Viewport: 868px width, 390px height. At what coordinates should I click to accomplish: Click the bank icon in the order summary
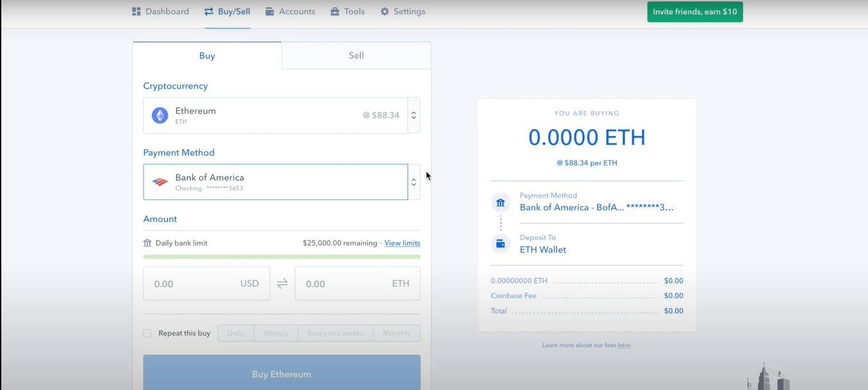point(501,203)
